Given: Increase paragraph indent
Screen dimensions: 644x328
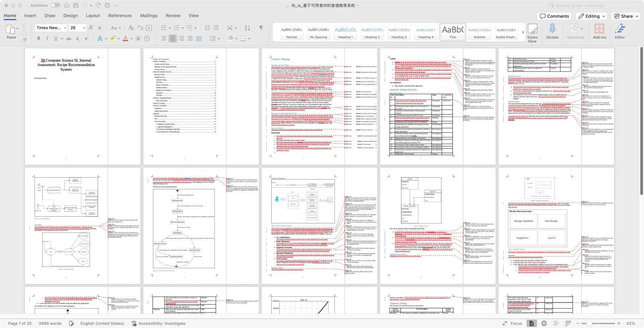Looking at the screenshot, I should (x=216, y=28).
